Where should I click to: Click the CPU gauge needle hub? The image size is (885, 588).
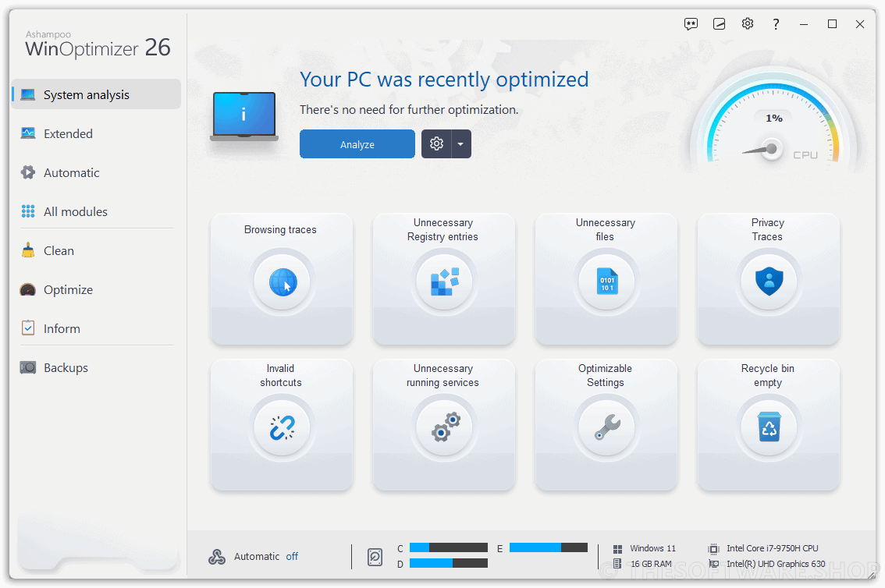click(771, 149)
